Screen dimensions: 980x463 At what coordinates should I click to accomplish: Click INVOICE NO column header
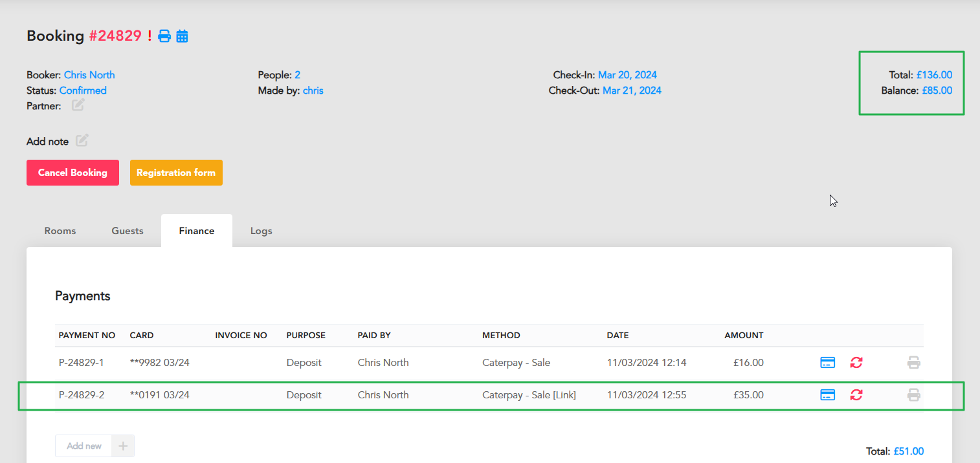[x=241, y=336]
